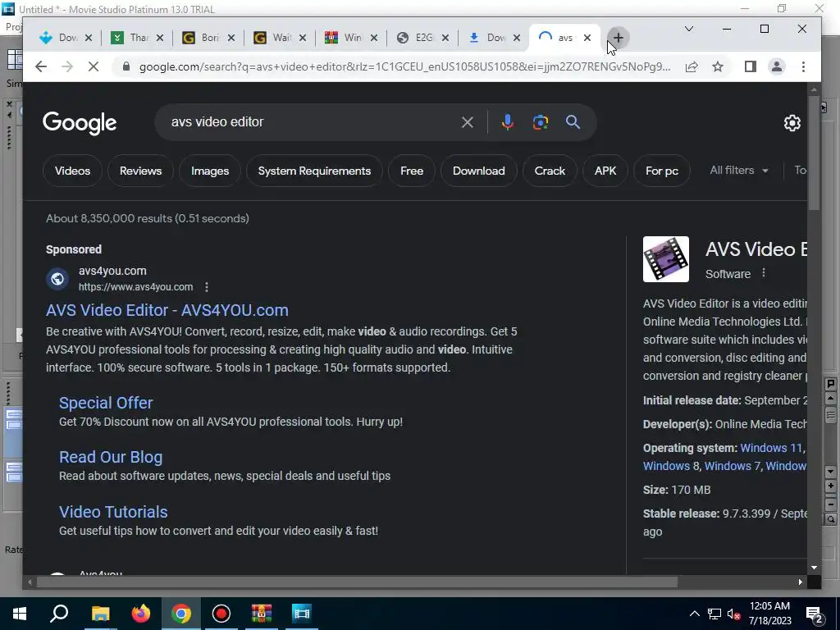Image resolution: width=840 pixels, height=630 pixels.
Task: Open Google quick settings gear
Action: point(792,123)
